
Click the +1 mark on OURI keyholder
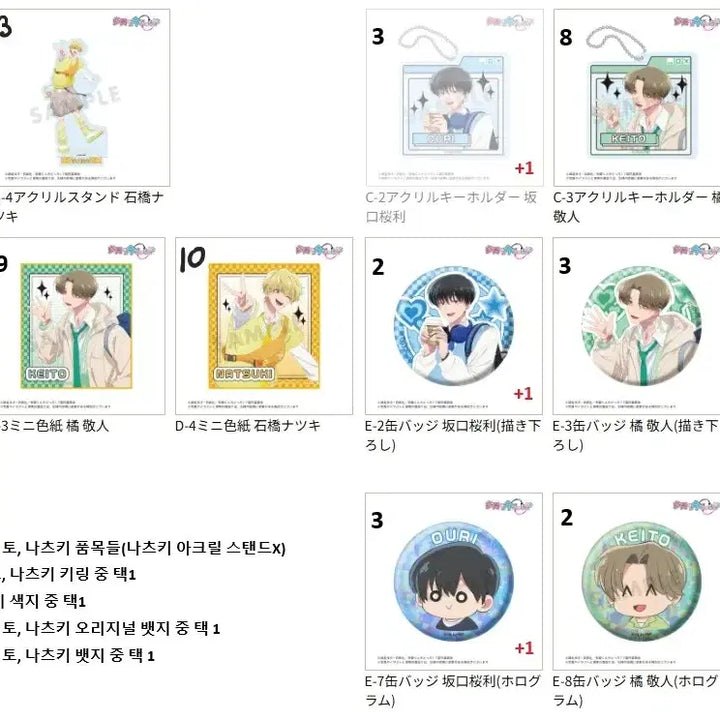click(524, 168)
